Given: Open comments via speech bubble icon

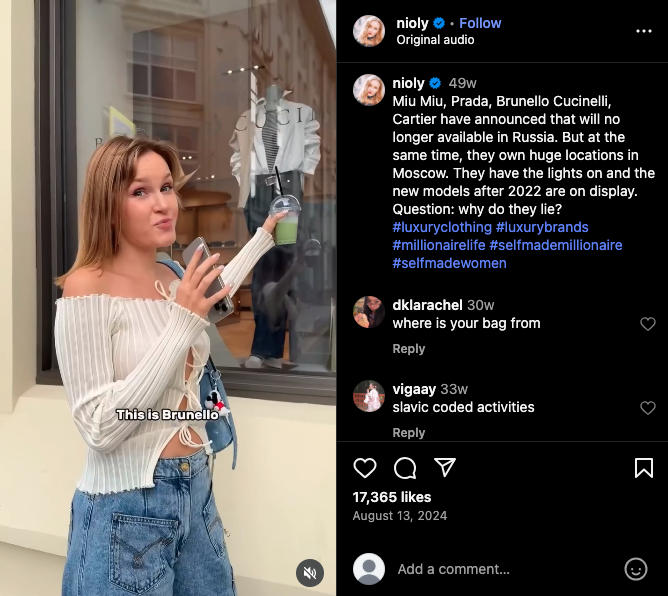Looking at the screenshot, I should pos(405,468).
